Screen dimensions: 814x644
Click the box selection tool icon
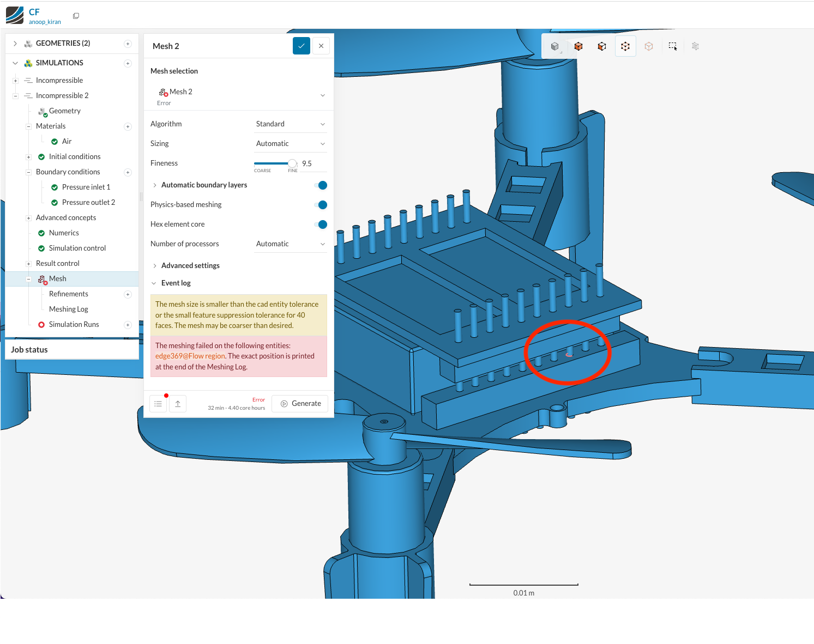pos(673,46)
